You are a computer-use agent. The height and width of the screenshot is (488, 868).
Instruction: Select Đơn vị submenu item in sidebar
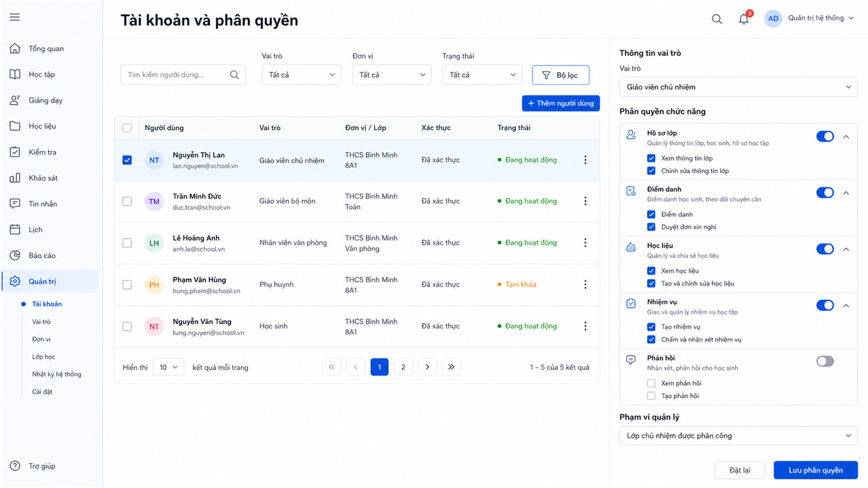(41, 339)
